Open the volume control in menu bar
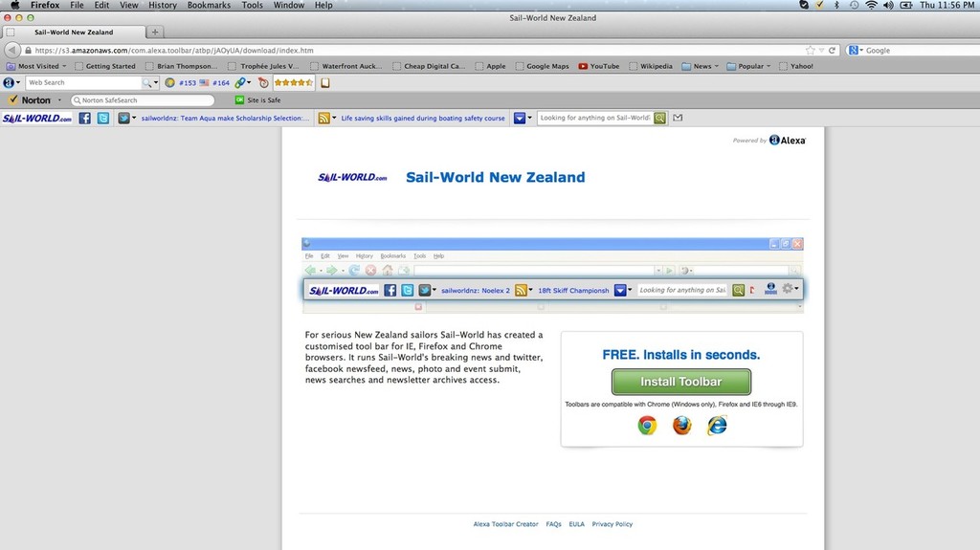 coord(888,5)
